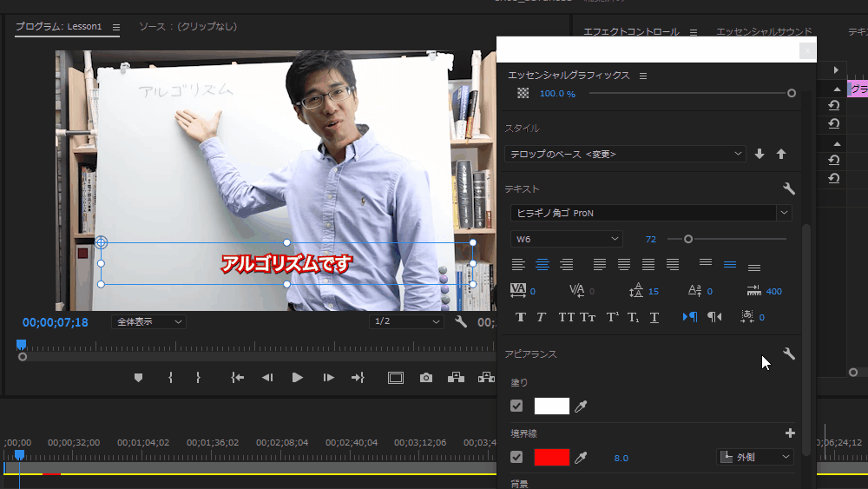Open the style dropdown テロップのベース
This screenshot has width=868, height=489.
point(625,154)
